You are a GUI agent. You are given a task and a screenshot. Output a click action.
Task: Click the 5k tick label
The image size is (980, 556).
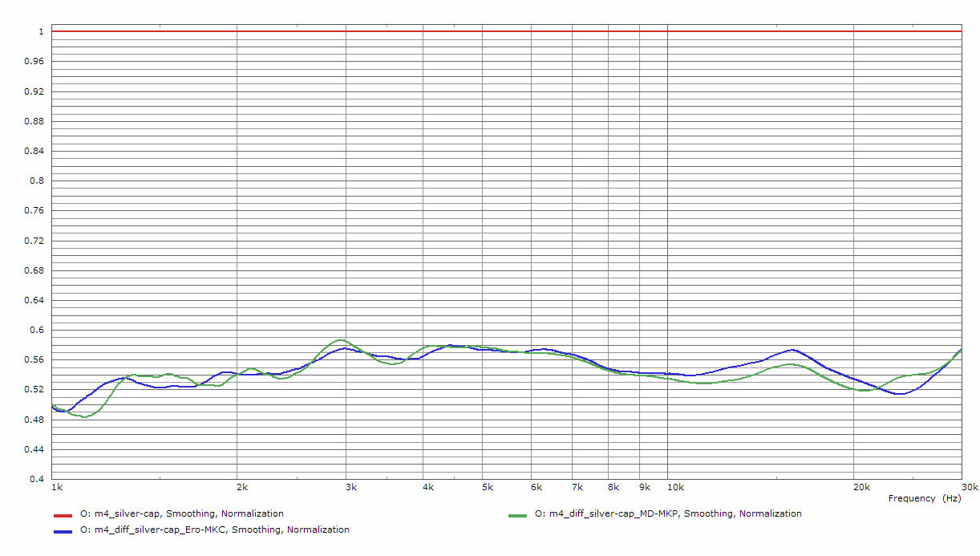point(487,488)
